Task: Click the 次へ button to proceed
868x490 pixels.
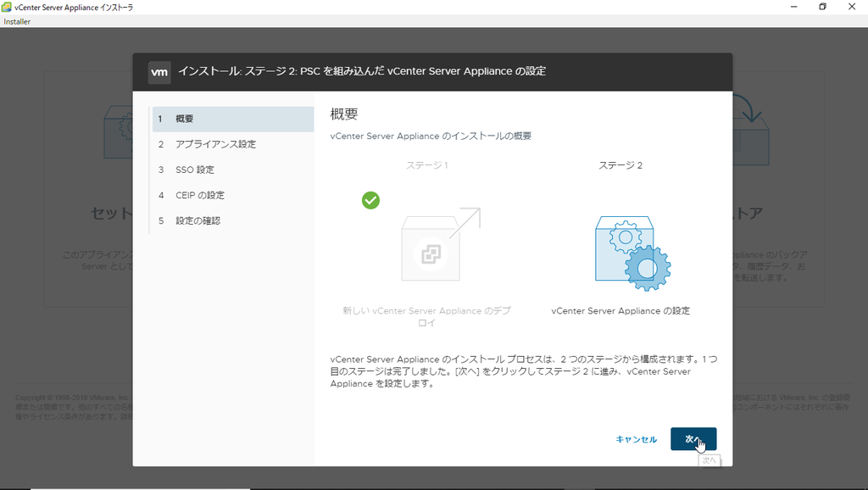Action: (693, 439)
